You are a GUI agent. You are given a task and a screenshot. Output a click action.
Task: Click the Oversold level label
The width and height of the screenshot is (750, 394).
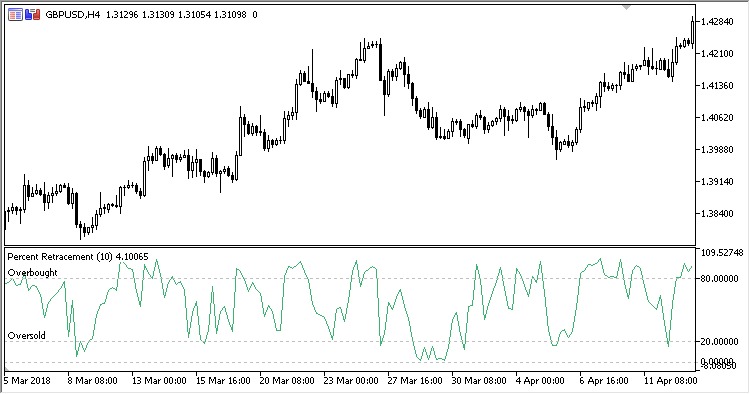(27, 336)
